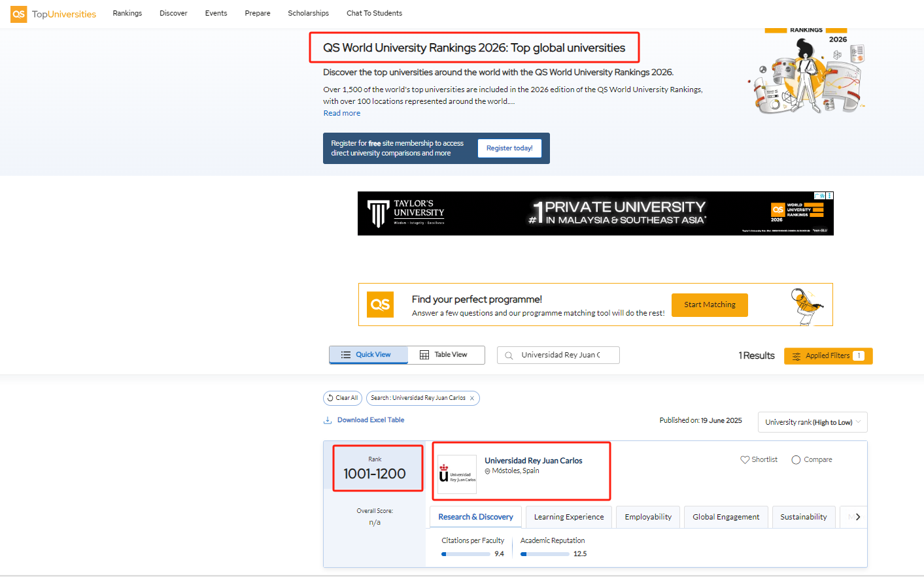Click the search magnifier icon
Image resolution: width=924 pixels, height=577 pixels.
[x=509, y=355]
